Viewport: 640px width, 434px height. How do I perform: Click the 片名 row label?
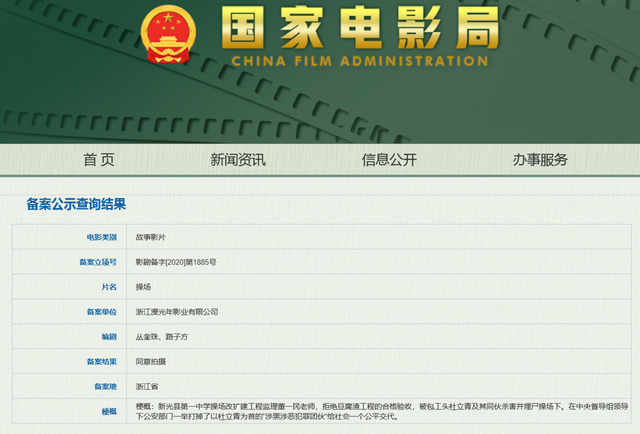point(108,287)
